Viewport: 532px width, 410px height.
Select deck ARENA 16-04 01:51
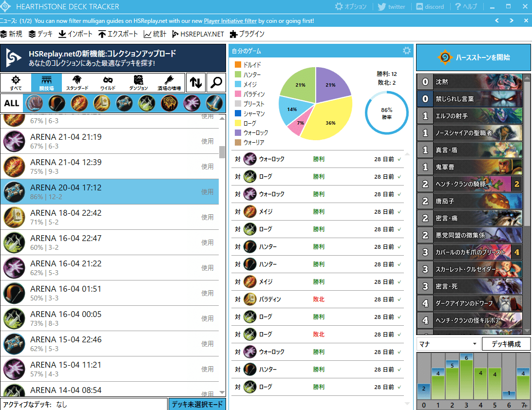pyautogui.click(x=109, y=293)
